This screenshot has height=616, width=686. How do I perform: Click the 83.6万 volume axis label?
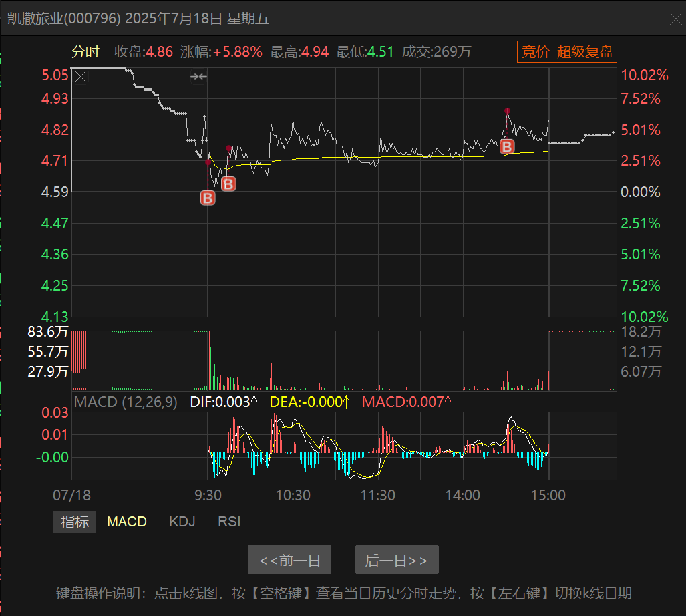47,331
